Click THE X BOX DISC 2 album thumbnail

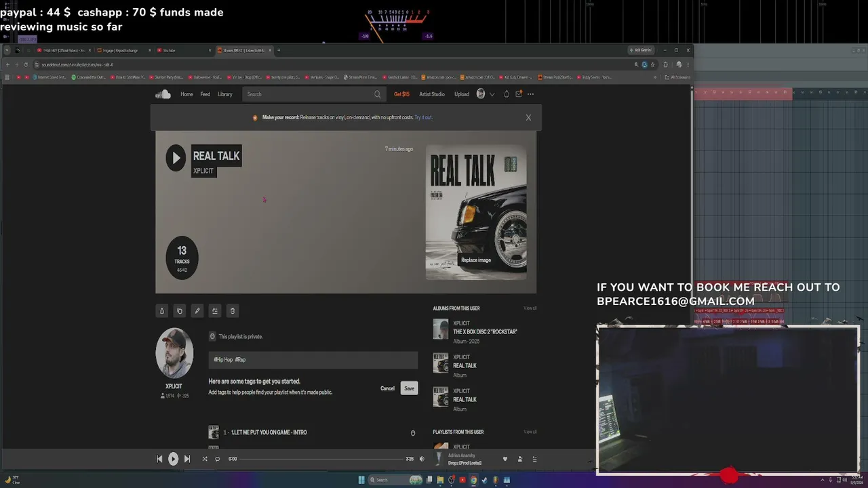click(x=441, y=329)
